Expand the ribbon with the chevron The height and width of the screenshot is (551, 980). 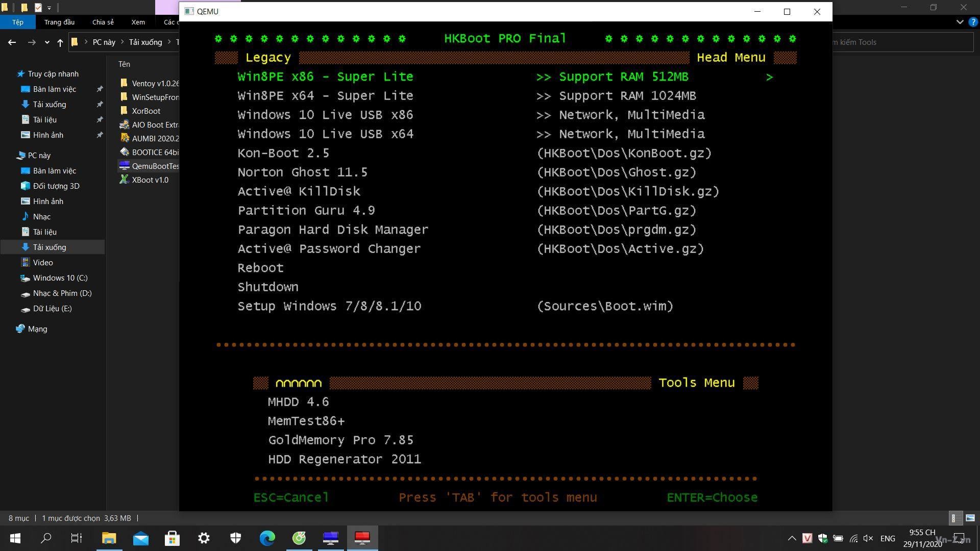tap(960, 22)
